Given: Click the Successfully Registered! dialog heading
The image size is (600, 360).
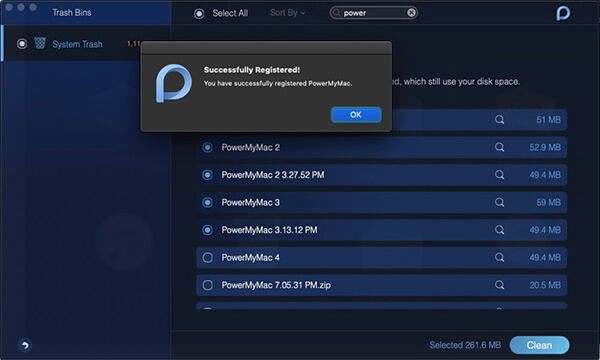Looking at the screenshot, I should pos(252,70).
